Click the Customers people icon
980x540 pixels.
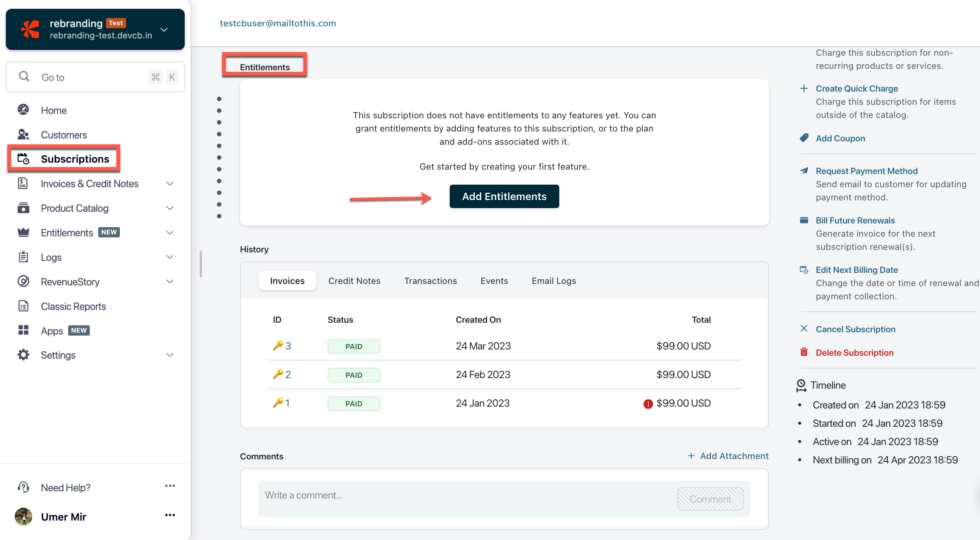(23, 134)
